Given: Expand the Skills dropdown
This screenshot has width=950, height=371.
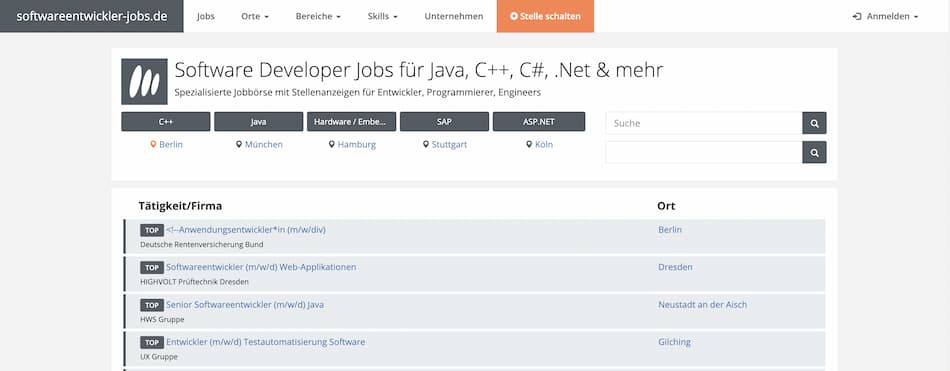Looking at the screenshot, I should pos(382,16).
